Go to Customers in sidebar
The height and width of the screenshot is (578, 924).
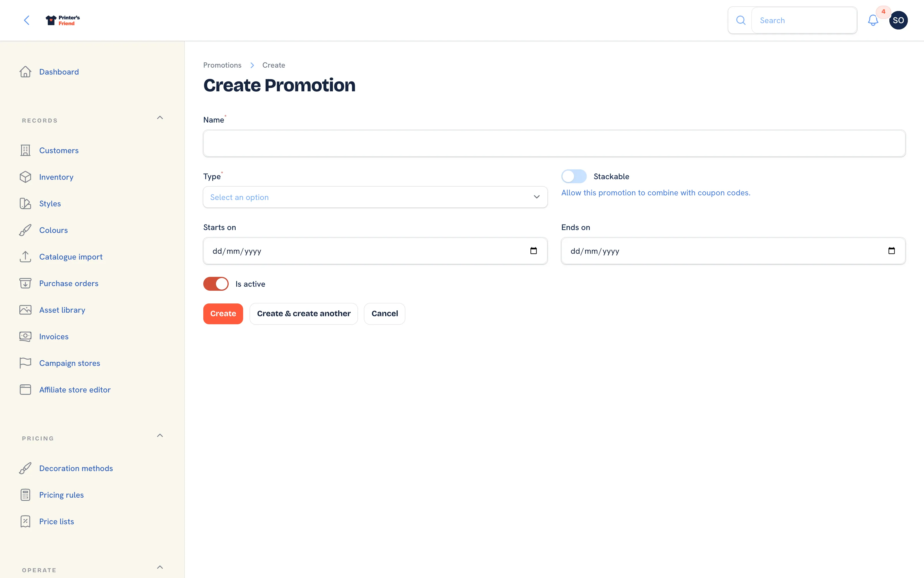pyautogui.click(x=59, y=150)
